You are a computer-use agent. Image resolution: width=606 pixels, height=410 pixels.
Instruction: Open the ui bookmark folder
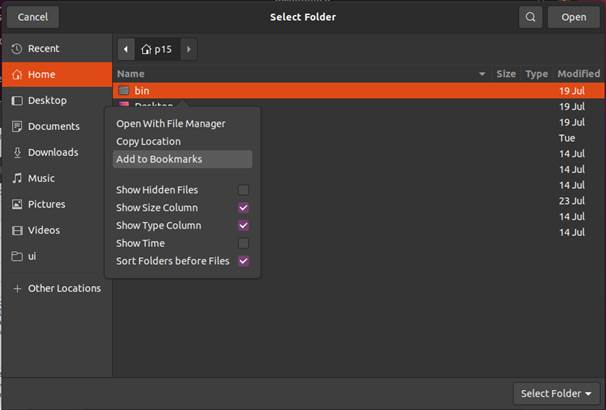click(x=57, y=256)
